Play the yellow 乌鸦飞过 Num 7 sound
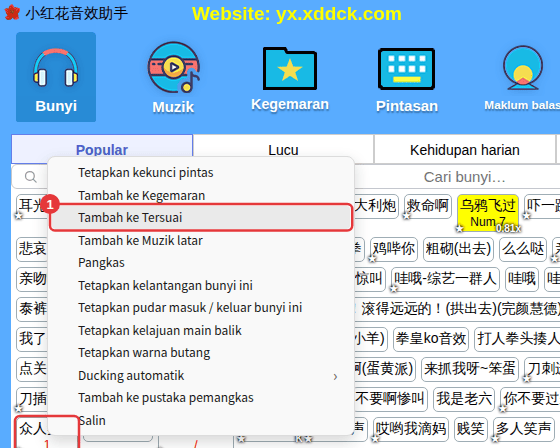This screenshot has width=560, height=448. click(488, 213)
